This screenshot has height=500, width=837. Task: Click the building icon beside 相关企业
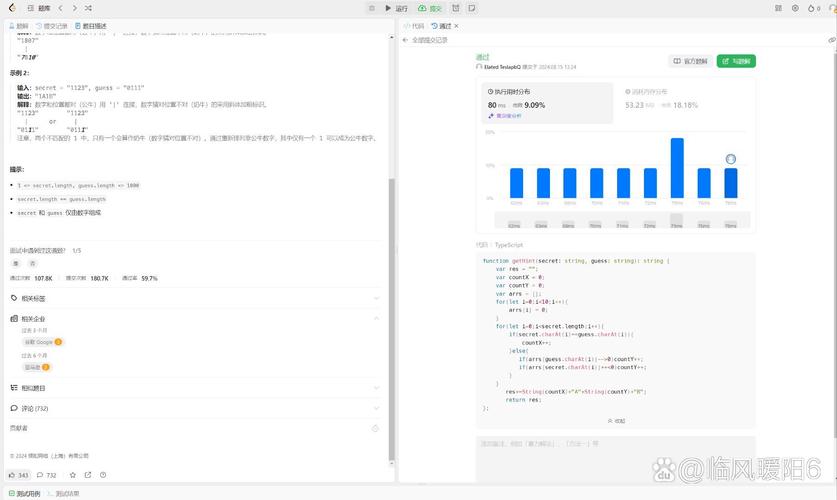coord(14,319)
